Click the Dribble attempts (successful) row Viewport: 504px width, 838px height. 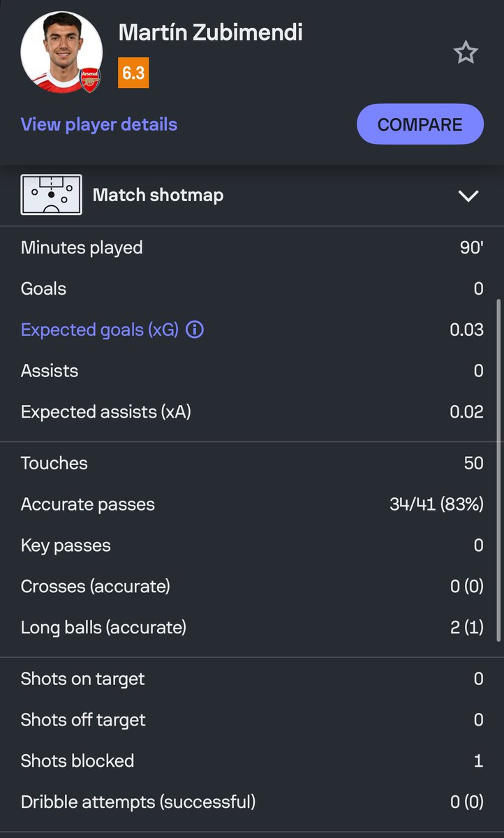point(252,802)
